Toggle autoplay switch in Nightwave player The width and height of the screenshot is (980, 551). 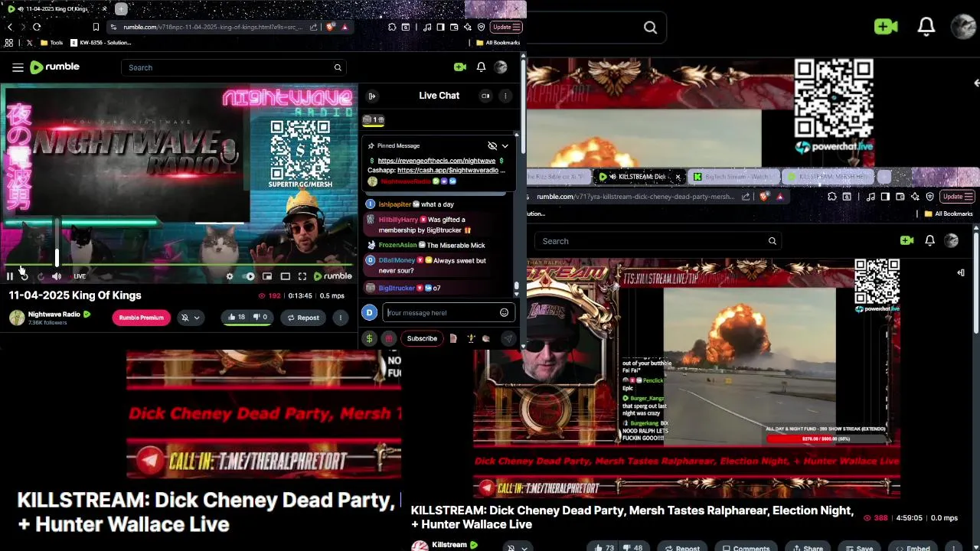click(249, 276)
